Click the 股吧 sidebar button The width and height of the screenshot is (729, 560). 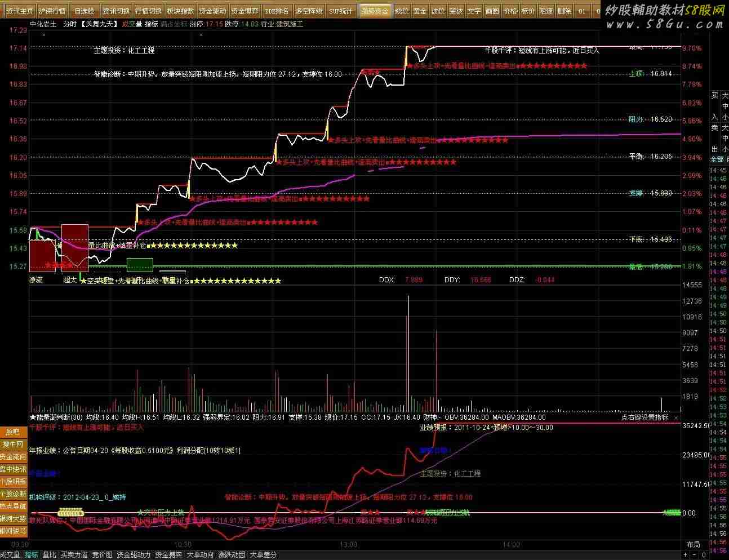tap(13, 432)
